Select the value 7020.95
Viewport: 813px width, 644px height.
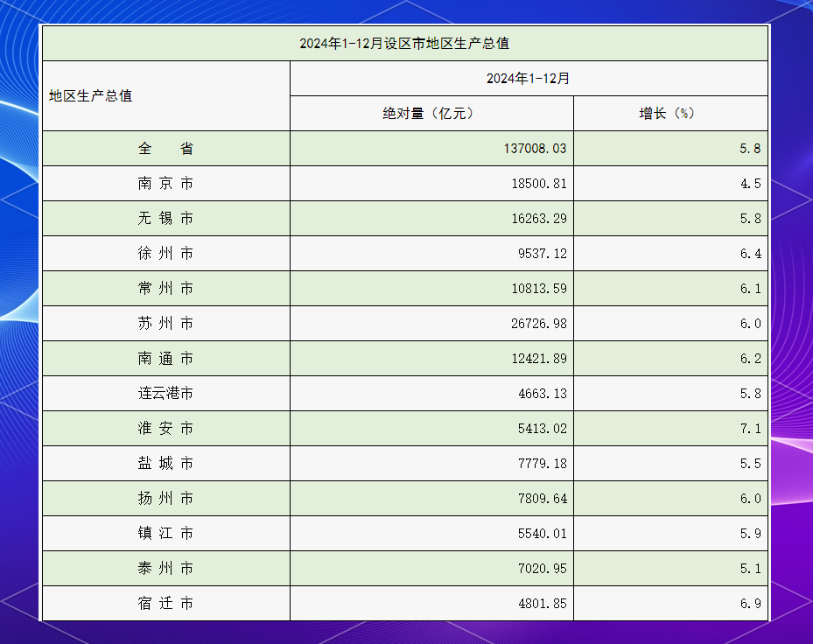pos(543,569)
